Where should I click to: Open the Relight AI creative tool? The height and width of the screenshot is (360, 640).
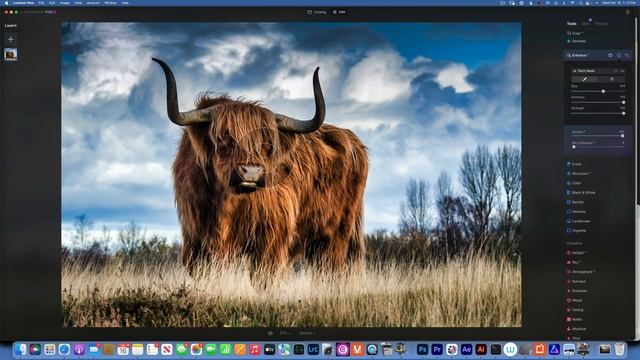pyautogui.click(x=577, y=253)
